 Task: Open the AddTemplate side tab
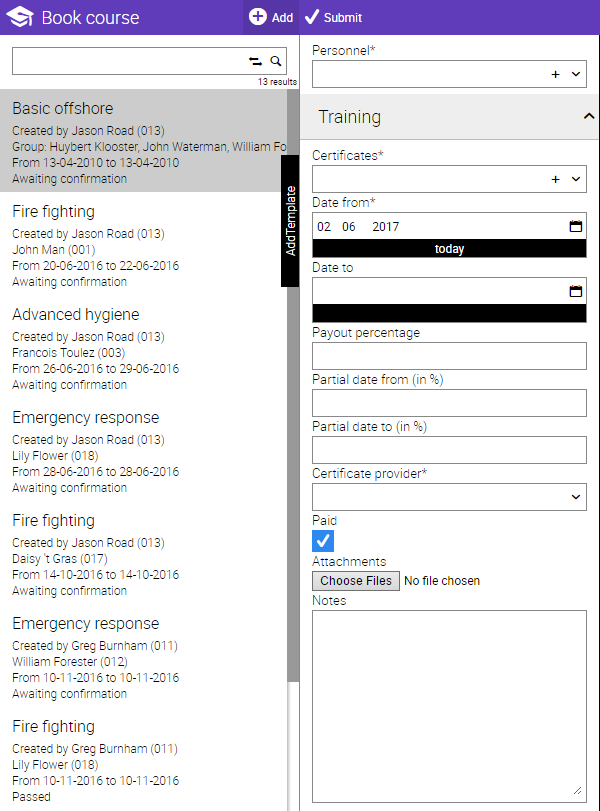290,221
